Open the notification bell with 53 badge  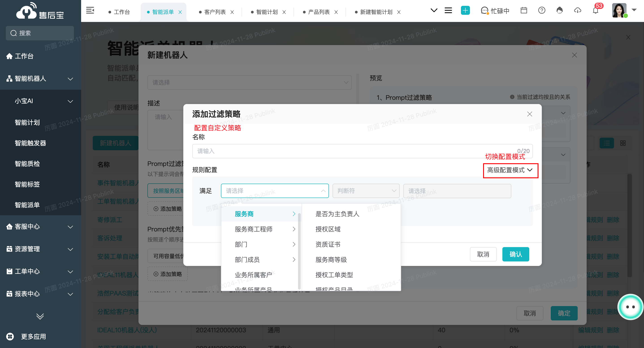(596, 11)
